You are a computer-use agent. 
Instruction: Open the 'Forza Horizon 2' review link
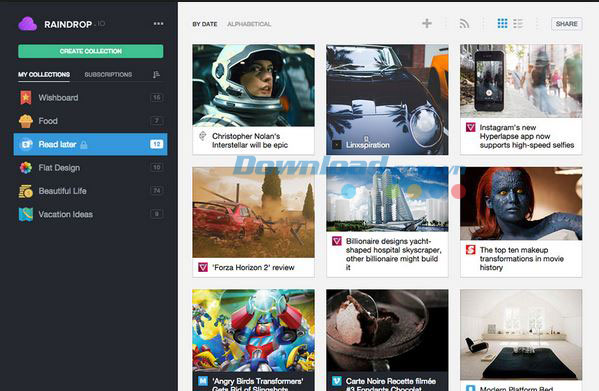pyautogui.click(x=253, y=267)
